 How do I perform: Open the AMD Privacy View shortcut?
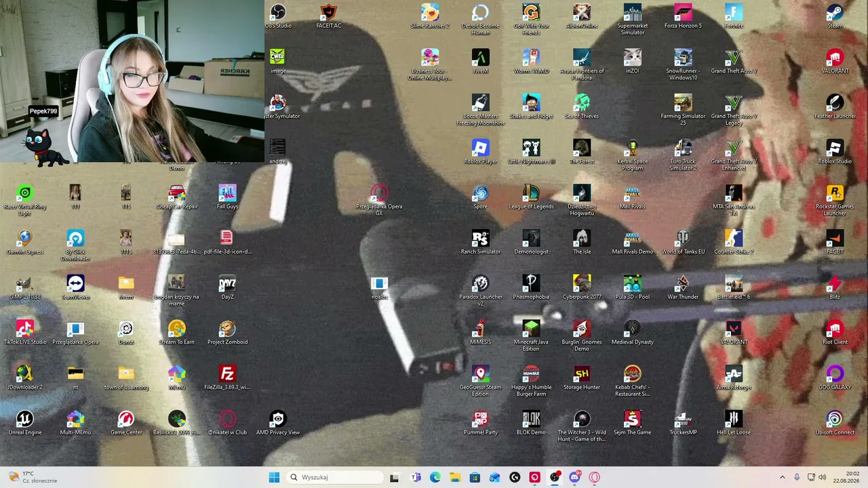coord(278,423)
